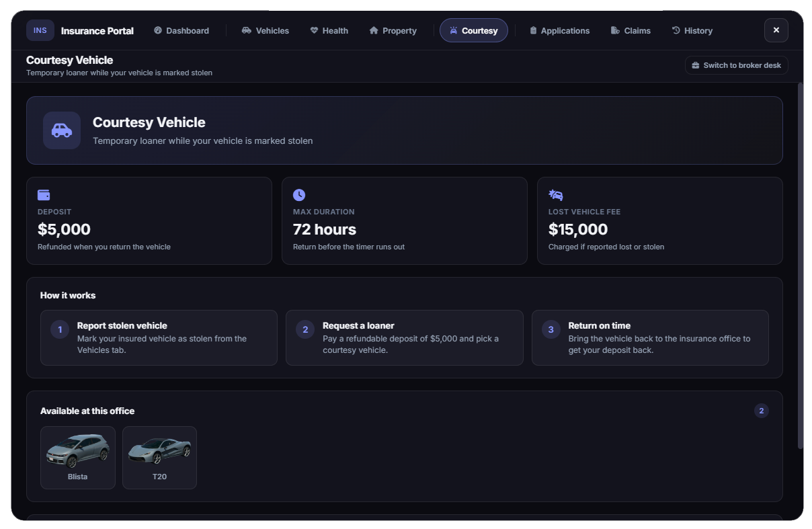
Task: Click the Report stolen vehicle step card
Action: (159, 337)
